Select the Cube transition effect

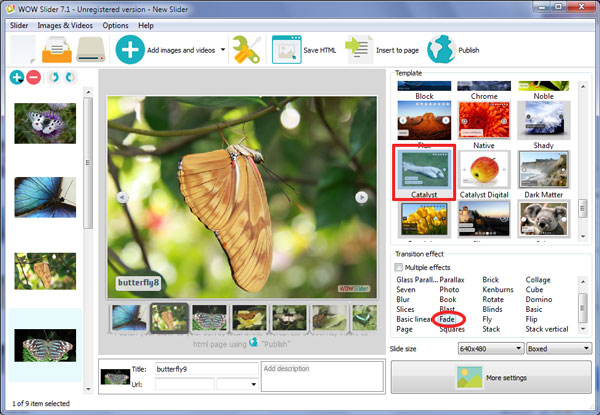click(534, 290)
